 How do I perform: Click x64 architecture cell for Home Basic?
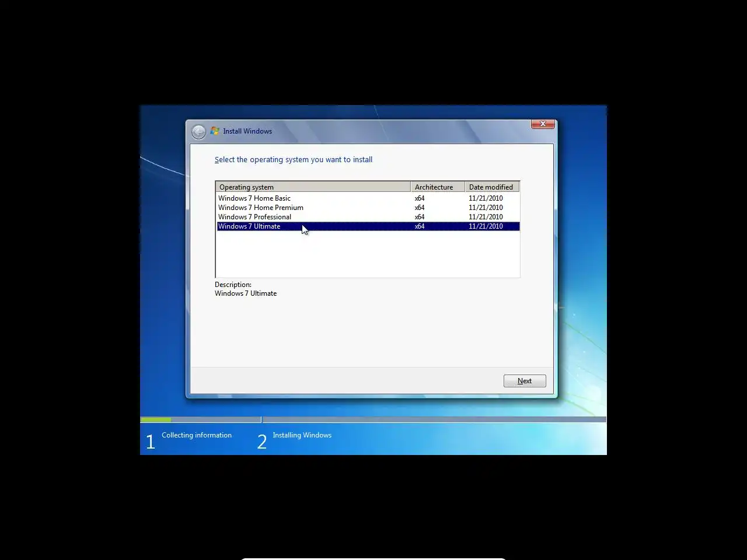pos(420,198)
